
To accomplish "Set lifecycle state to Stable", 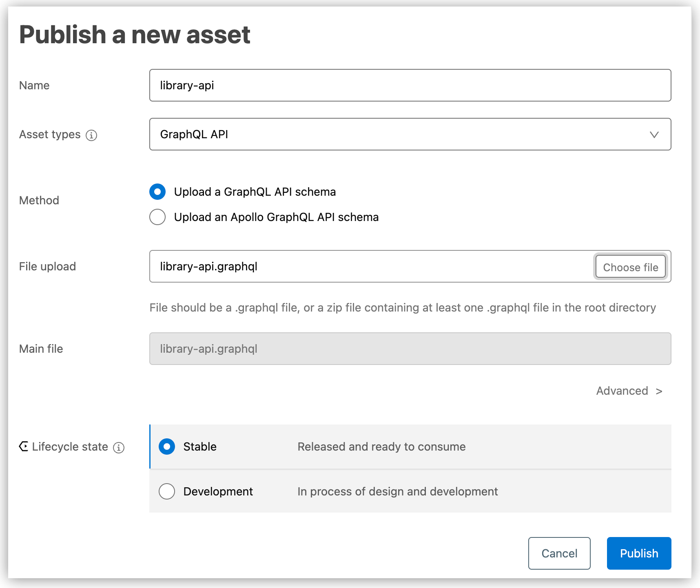I will [x=166, y=447].
